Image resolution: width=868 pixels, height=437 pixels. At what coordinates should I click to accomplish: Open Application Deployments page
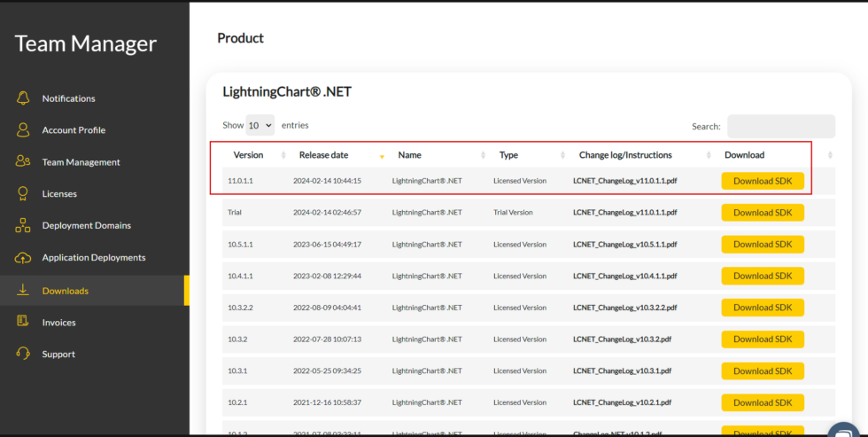pos(94,258)
